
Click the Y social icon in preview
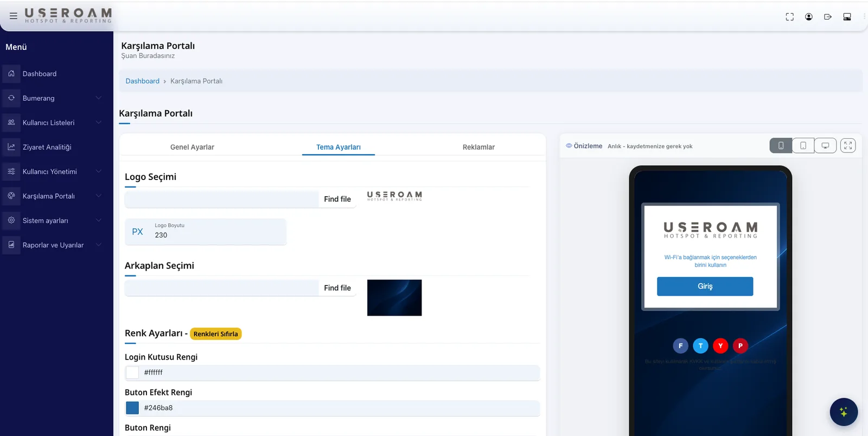pyautogui.click(x=720, y=345)
